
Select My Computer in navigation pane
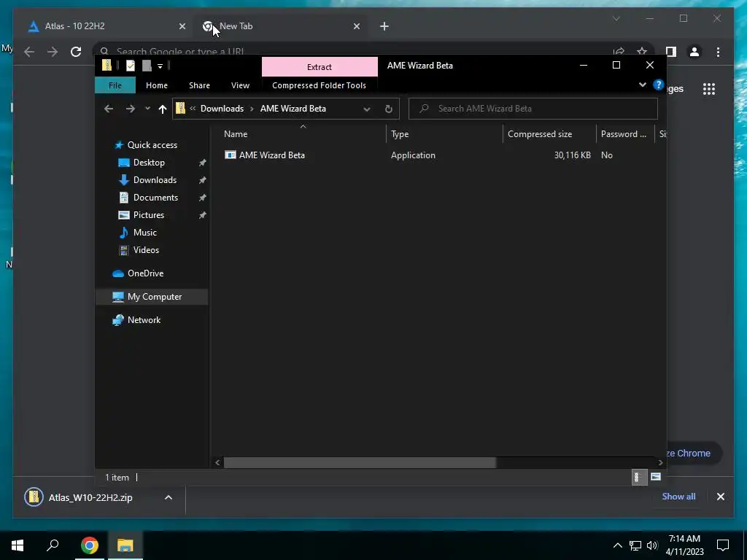(152, 297)
